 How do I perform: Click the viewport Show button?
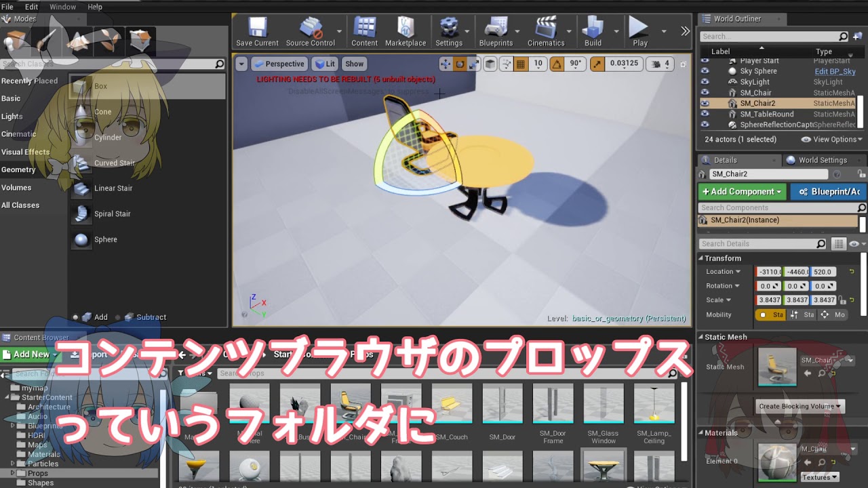[x=355, y=64]
